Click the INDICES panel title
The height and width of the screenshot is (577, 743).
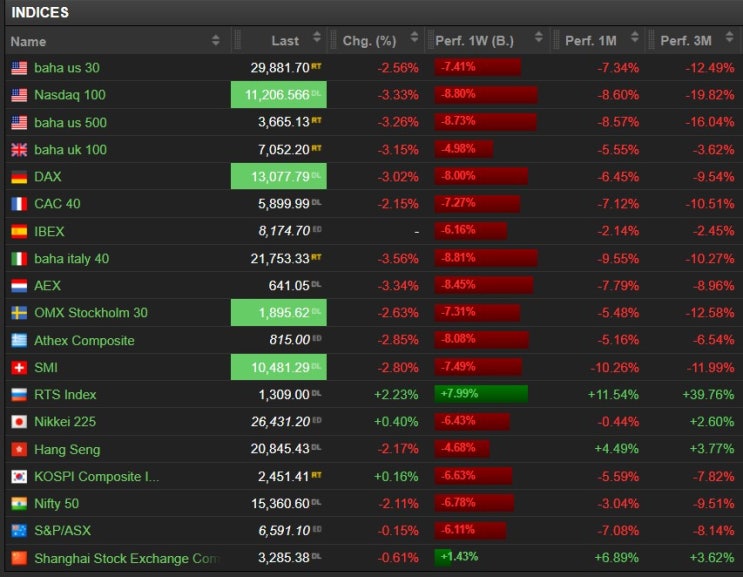[x=40, y=12]
